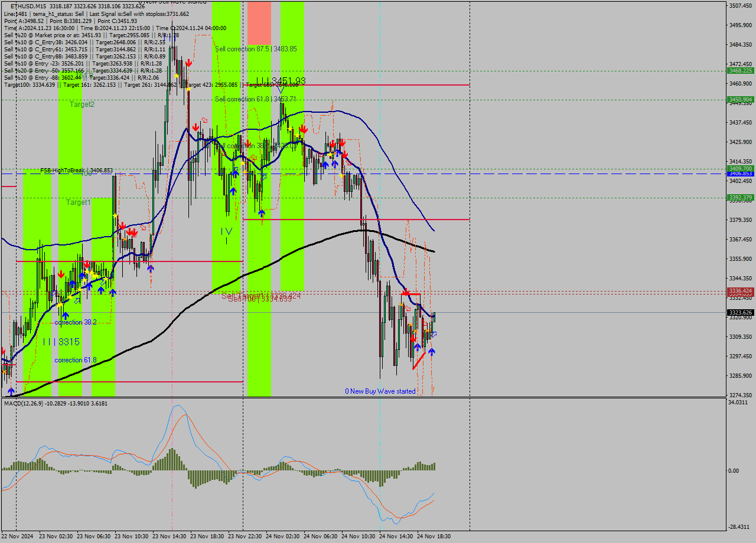Click the '0 New Buy Wave started' text
This screenshot has height=543, width=756.
coord(380,391)
